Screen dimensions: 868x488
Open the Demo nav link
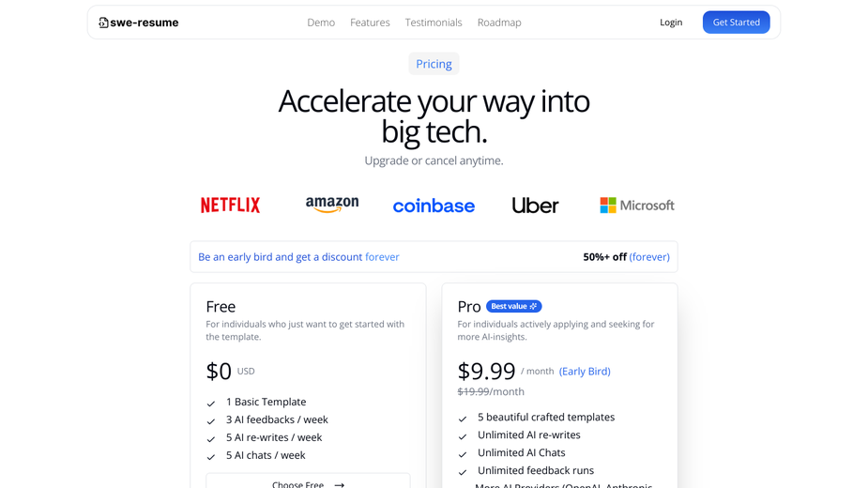[321, 23]
